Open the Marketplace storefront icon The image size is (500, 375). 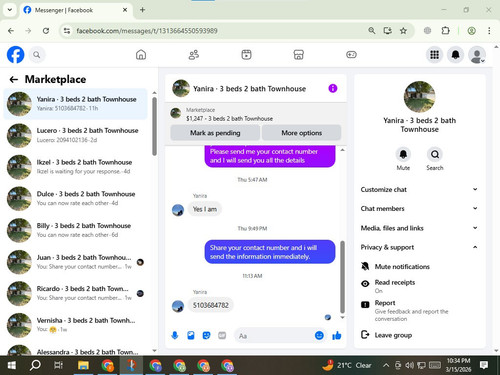(299, 55)
